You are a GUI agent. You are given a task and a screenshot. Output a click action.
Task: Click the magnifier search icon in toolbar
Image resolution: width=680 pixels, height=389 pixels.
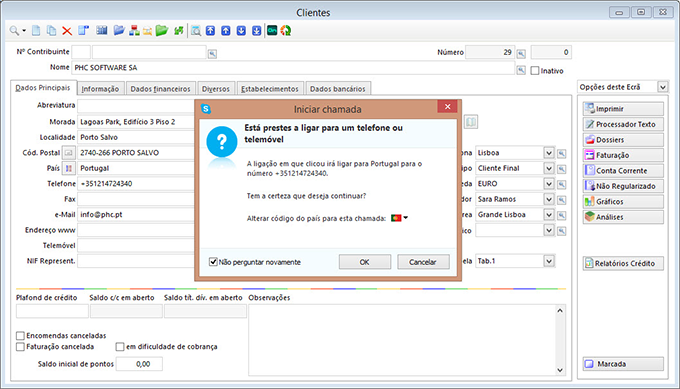(14, 31)
